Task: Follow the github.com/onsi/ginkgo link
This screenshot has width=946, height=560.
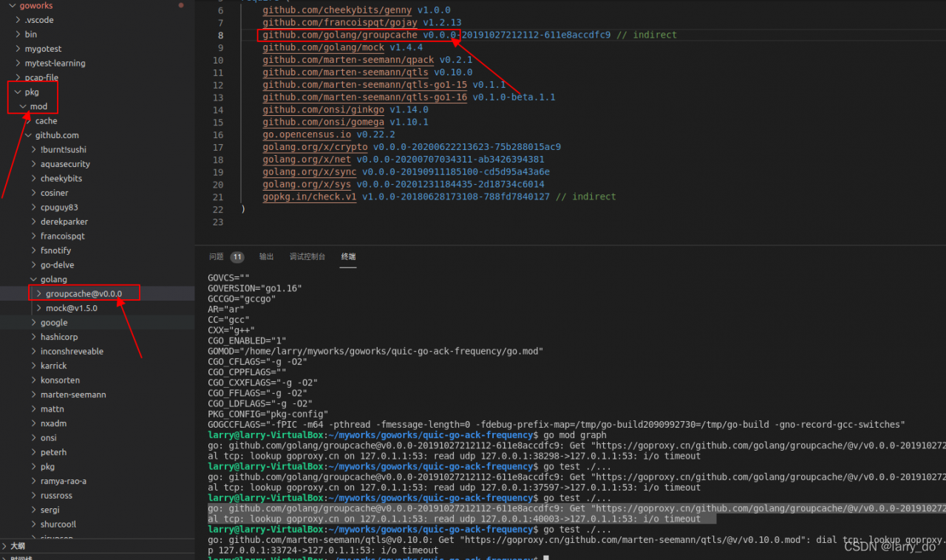Action: click(323, 110)
